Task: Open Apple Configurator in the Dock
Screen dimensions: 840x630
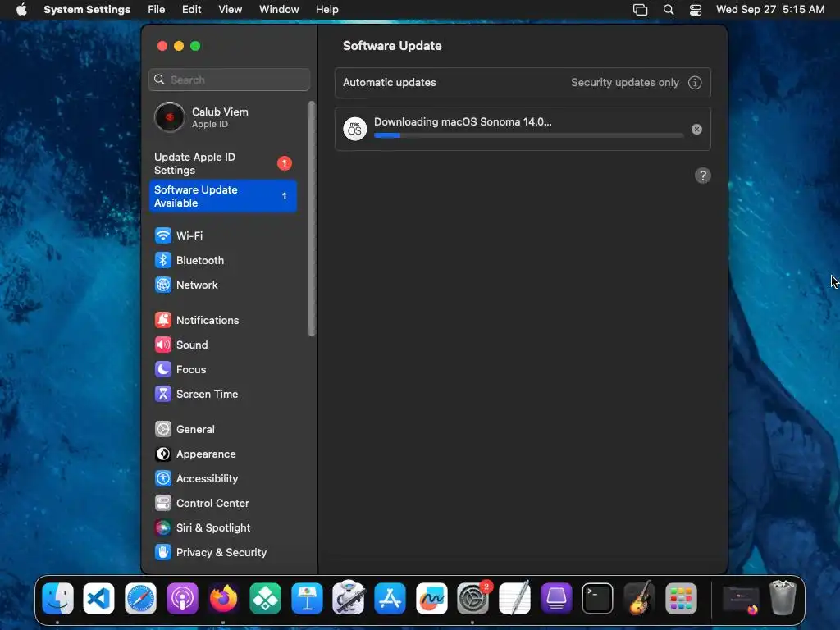Action: 556,598
